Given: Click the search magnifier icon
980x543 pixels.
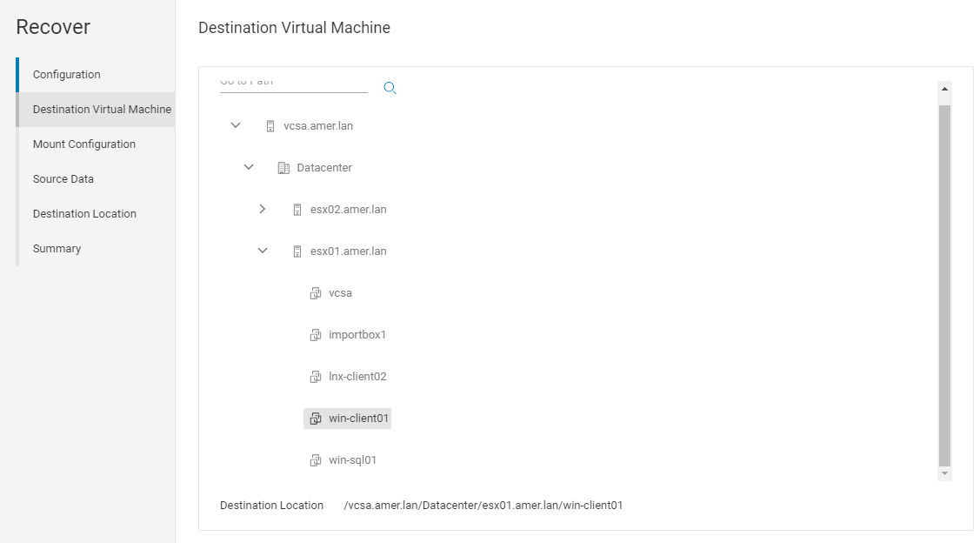Looking at the screenshot, I should pos(390,87).
